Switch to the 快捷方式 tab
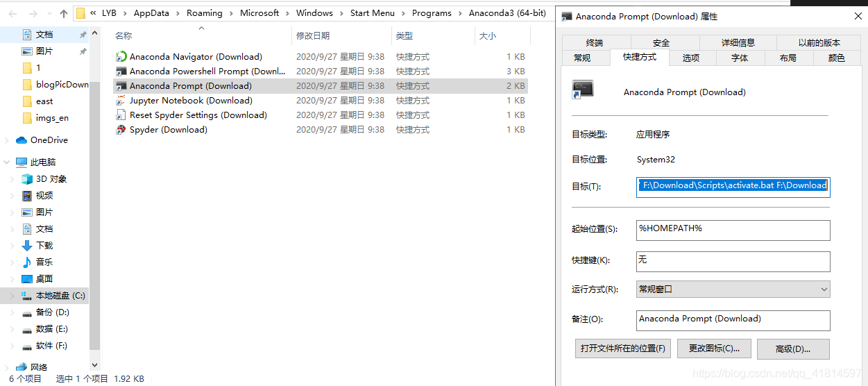Screen dimensions: 868x386 point(640,57)
